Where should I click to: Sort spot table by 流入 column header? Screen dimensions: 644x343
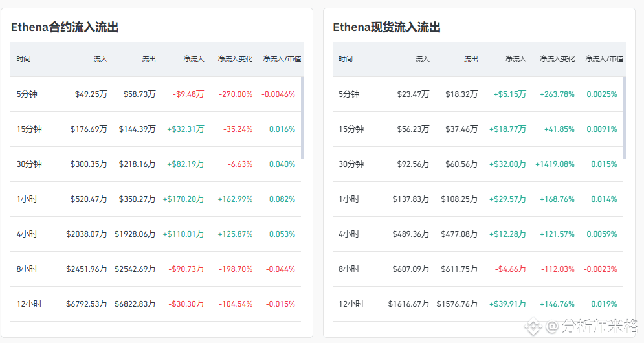pos(422,59)
